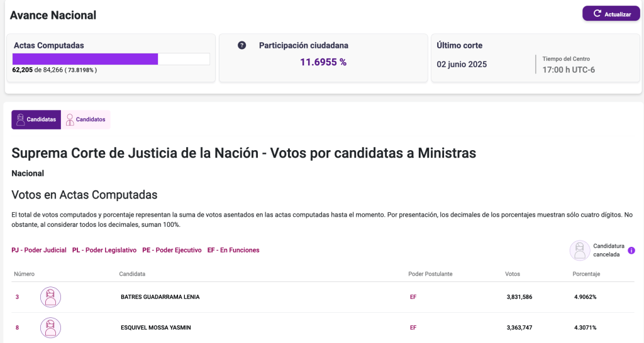Image resolution: width=644 pixels, height=343 pixels.
Task: Select the Candidatas tab
Action: 36,119
